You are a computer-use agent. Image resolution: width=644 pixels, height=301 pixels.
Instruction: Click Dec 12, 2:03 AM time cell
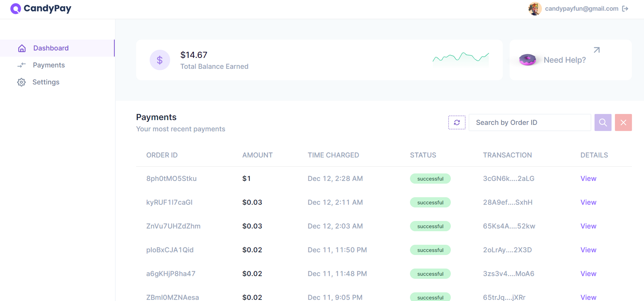[x=335, y=226]
